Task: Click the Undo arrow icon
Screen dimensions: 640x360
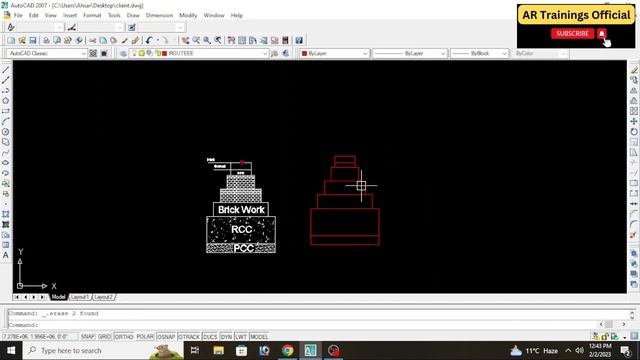Action: [x=149, y=40]
